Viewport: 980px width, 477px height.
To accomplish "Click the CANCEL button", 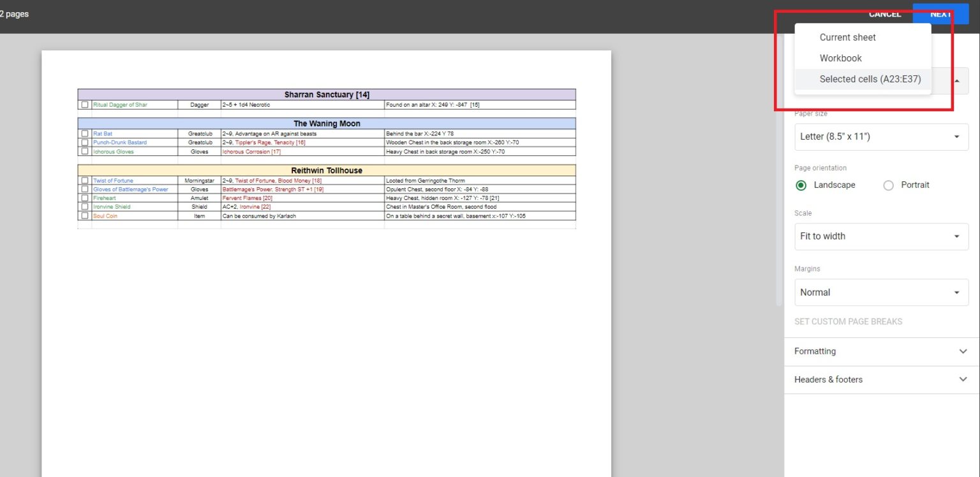I will pos(884,14).
